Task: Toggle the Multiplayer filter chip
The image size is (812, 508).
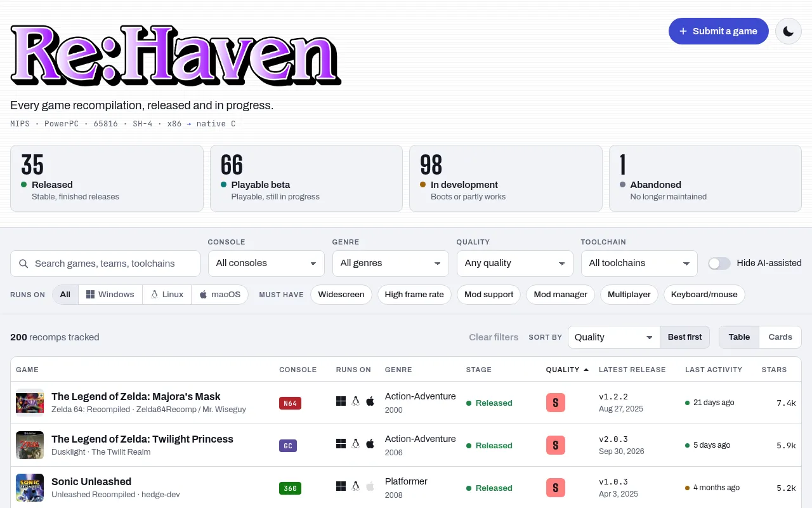Action: coord(629,295)
